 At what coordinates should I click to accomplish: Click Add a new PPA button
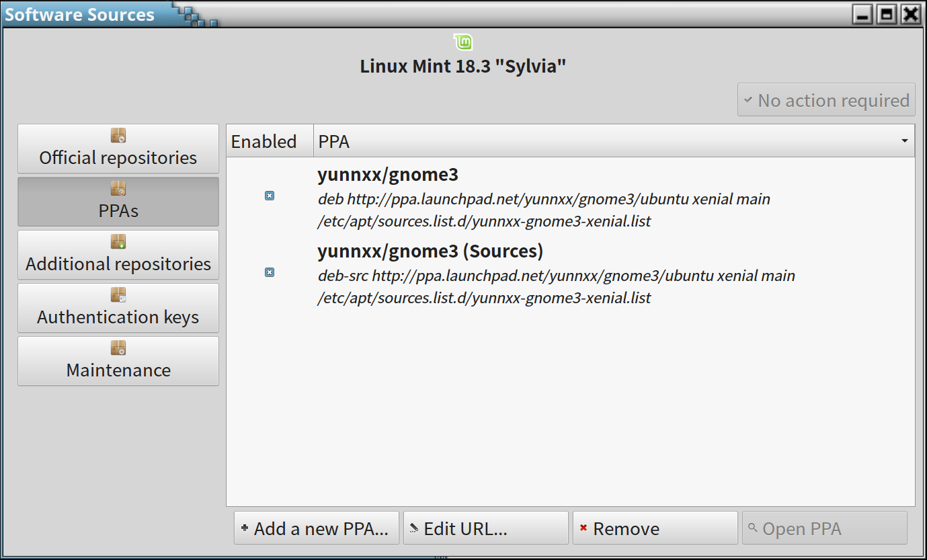click(x=317, y=528)
